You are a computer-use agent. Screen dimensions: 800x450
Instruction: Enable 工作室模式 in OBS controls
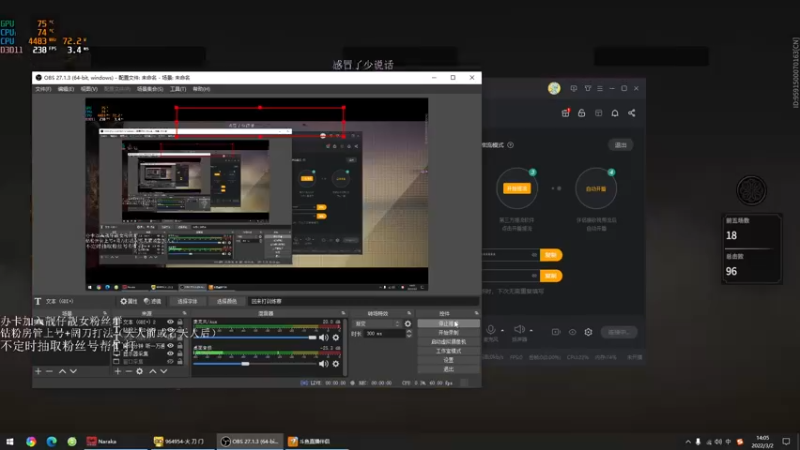[x=448, y=351]
